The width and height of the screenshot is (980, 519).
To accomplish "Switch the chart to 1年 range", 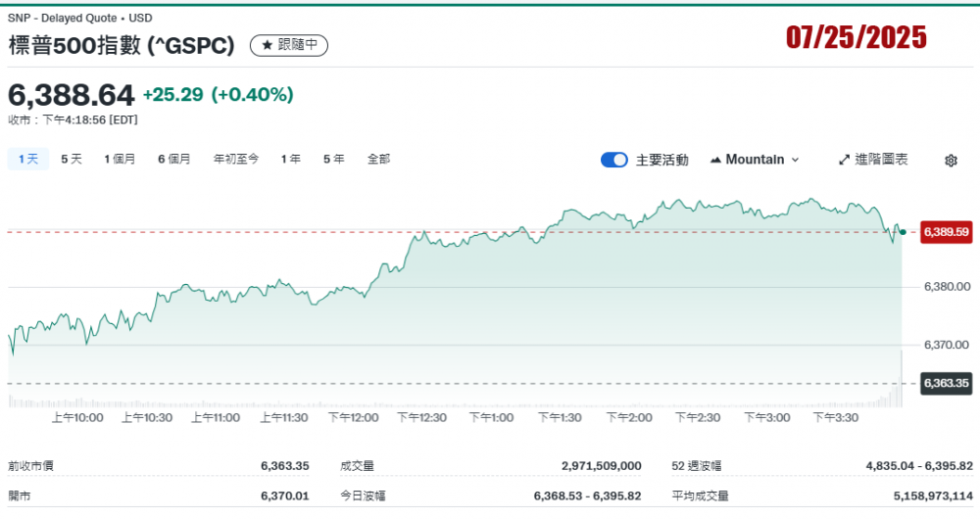I will (291, 159).
